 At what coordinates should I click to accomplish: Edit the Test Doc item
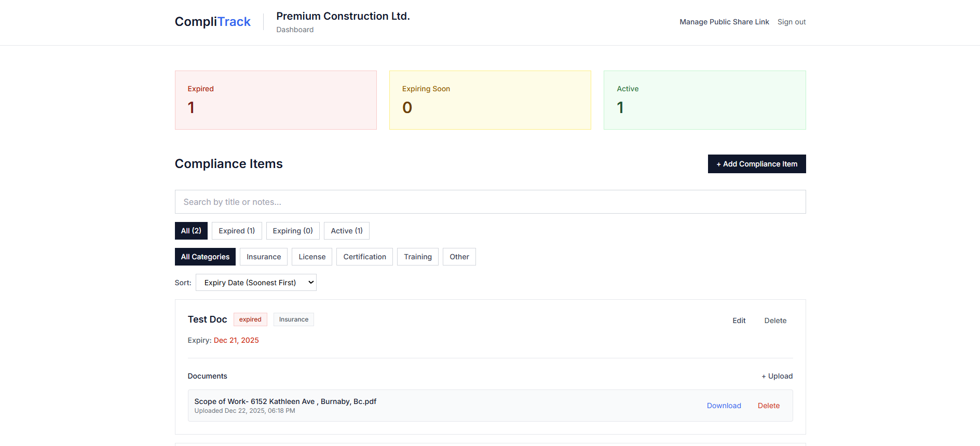pyautogui.click(x=739, y=320)
